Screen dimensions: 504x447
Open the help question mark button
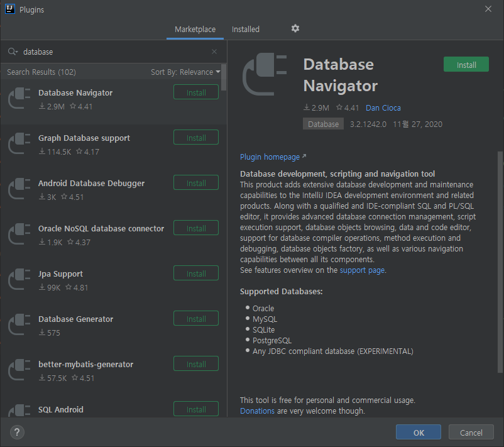coord(17,432)
